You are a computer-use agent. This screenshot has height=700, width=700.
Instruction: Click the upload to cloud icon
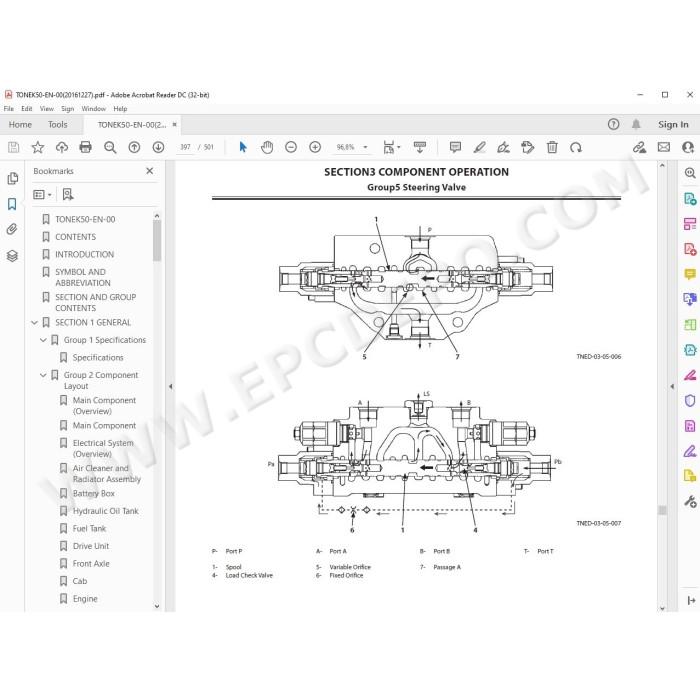tap(62, 147)
